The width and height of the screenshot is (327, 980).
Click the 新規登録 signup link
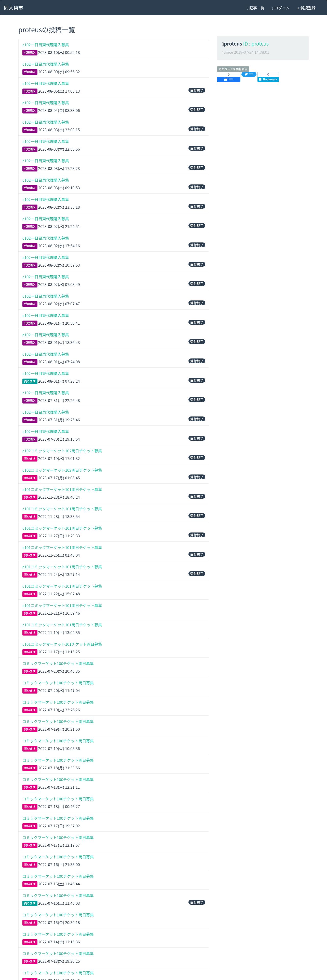[306, 8]
